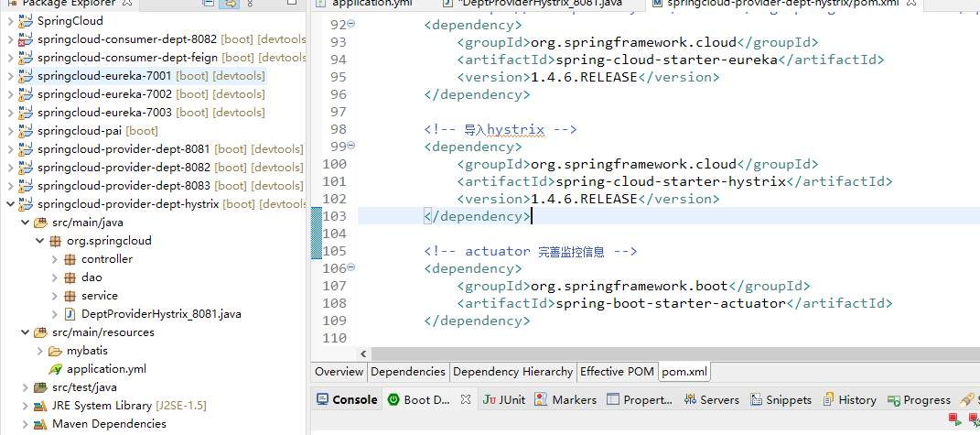Fold dependency block at line 99
The width and height of the screenshot is (980, 435).
(x=350, y=146)
